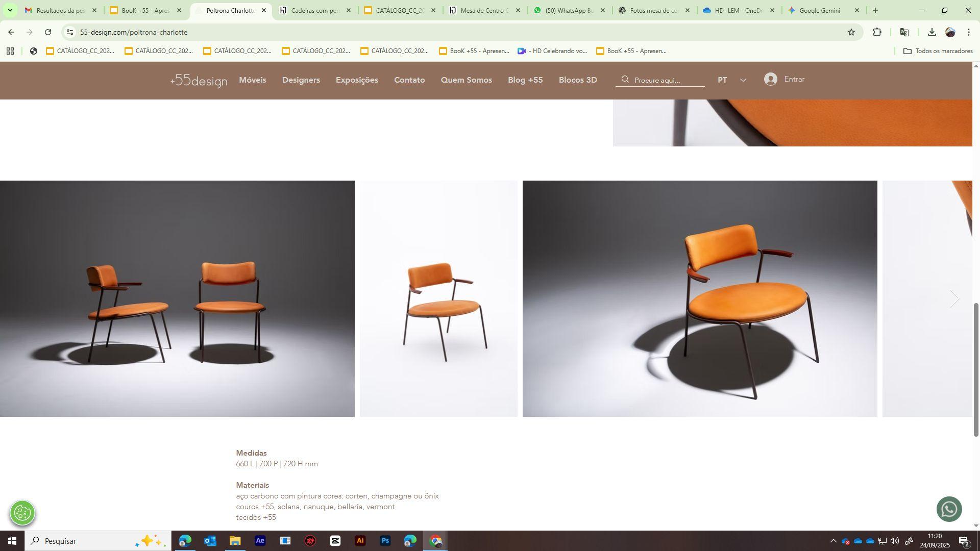
Task: Open the white-background Charlotte chair thumbnail
Action: [x=438, y=298]
